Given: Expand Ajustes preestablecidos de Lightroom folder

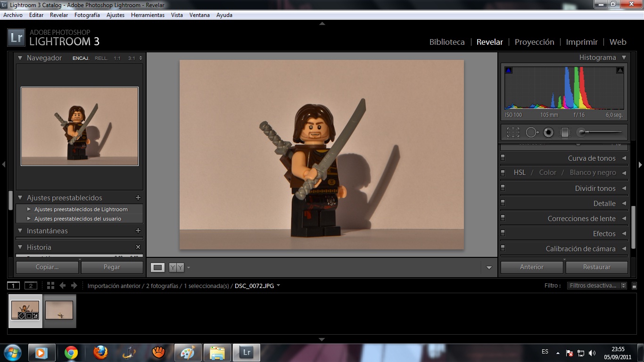Looking at the screenshot, I should [x=29, y=209].
